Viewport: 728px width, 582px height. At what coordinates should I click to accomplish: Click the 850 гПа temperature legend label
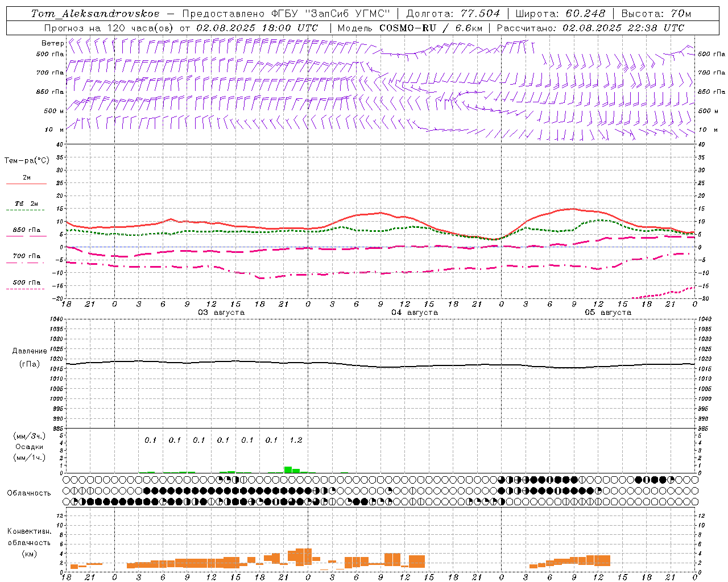point(27,230)
